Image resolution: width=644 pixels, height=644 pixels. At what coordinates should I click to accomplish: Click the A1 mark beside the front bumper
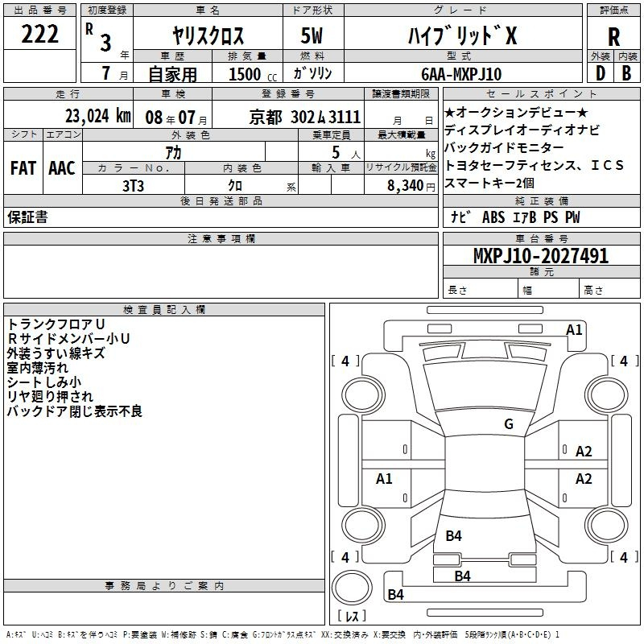pyautogui.click(x=574, y=330)
